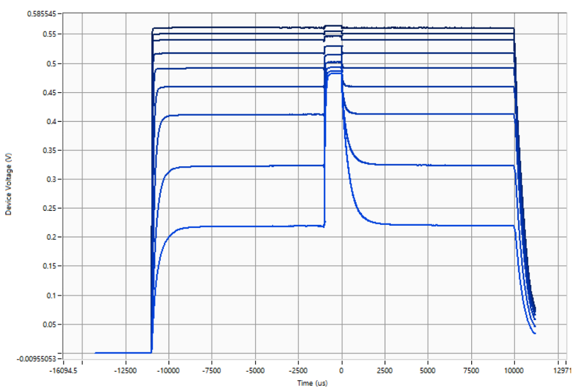Click the y-axis tick label 0.25

click(x=50, y=208)
